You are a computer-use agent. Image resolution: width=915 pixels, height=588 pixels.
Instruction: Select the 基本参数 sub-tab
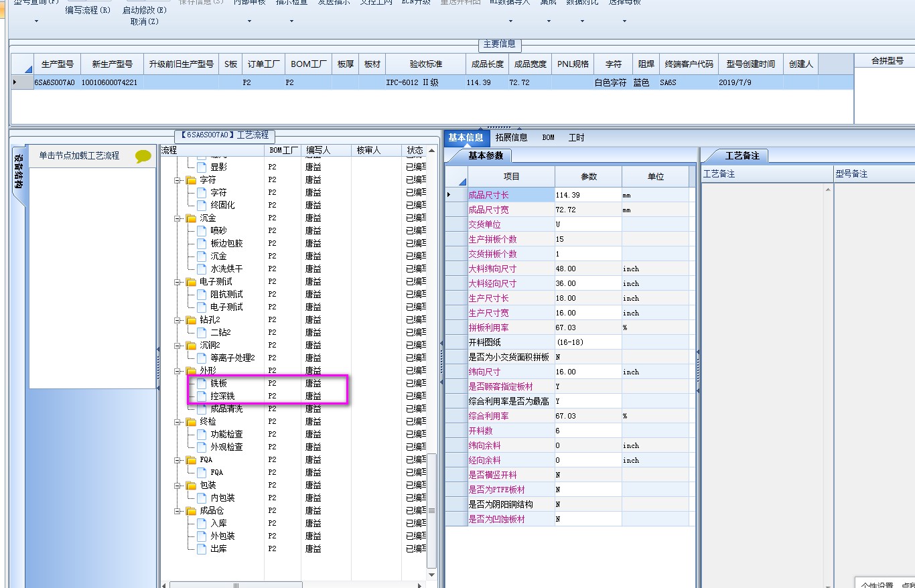coord(486,155)
